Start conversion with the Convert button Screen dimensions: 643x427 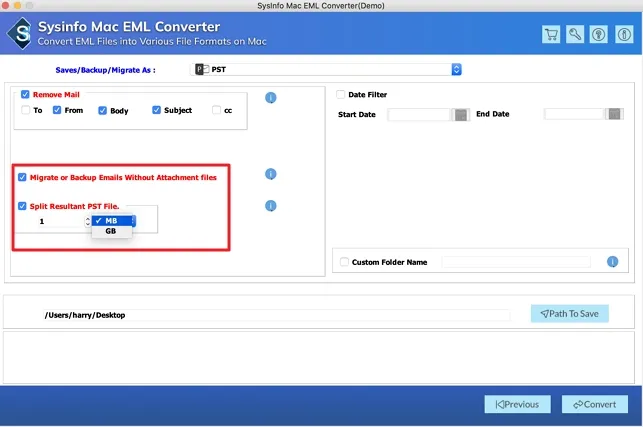point(595,404)
